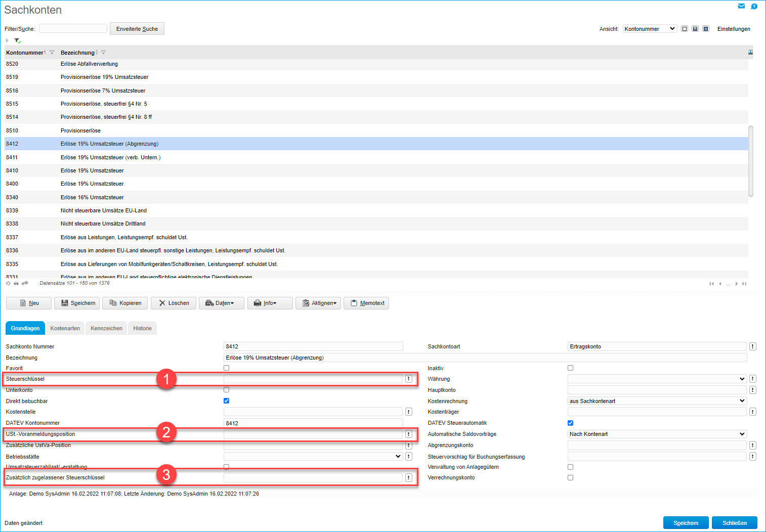This screenshot has height=532, width=766.
Task: Untick the DATEV Steuerautomatik checkbox
Action: (x=570, y=423)
